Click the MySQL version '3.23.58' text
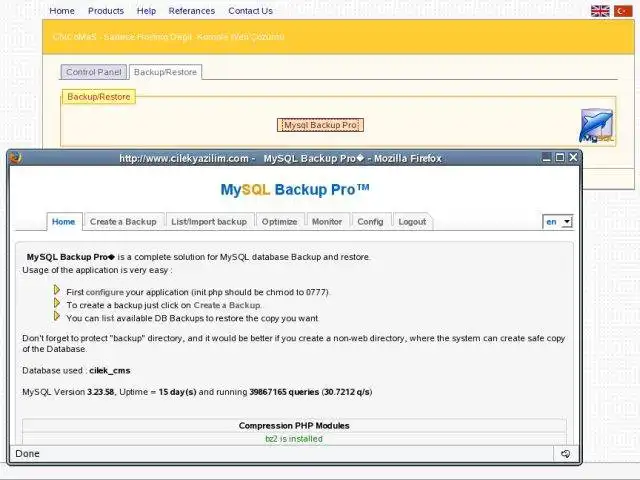The height and width of the screenshot is (480, 640). pyautogui.click(x=100, y=392)
